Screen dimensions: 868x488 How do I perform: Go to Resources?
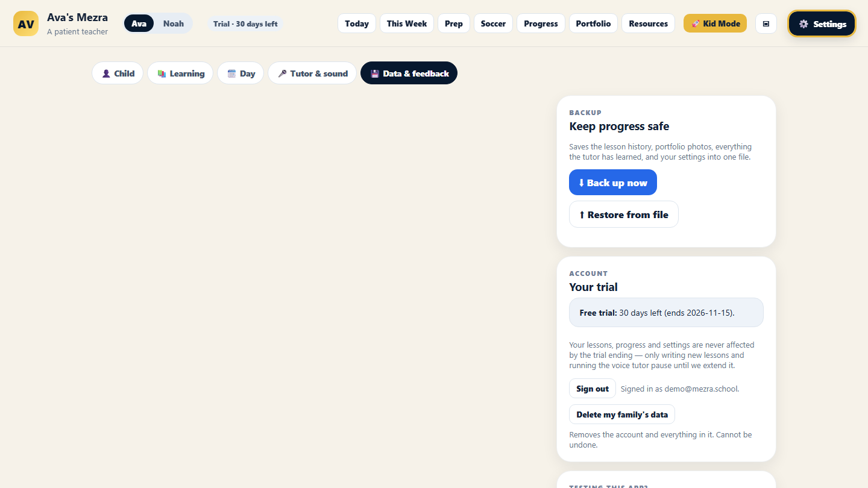pos(648,23)
